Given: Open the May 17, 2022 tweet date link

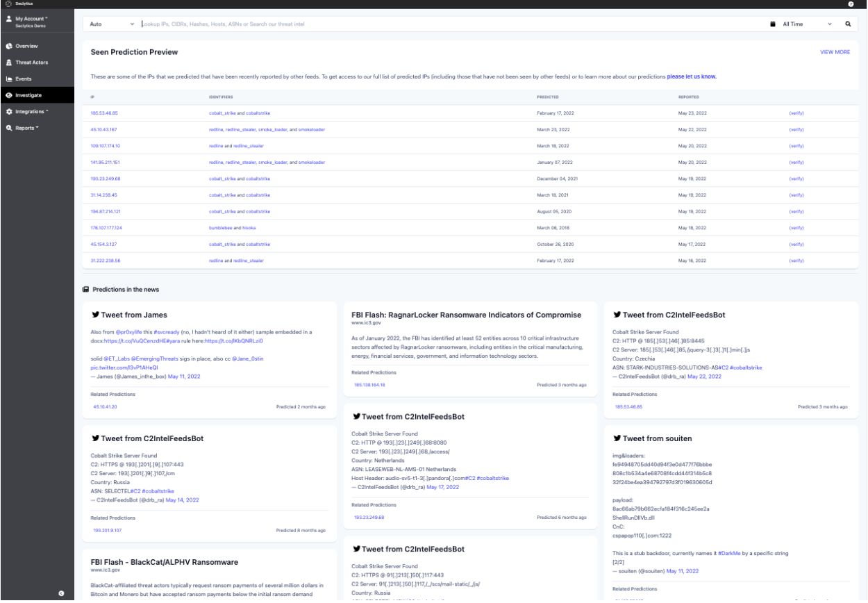Looking at the screenshot, I should pyautogui.click(x=443, y=487).
